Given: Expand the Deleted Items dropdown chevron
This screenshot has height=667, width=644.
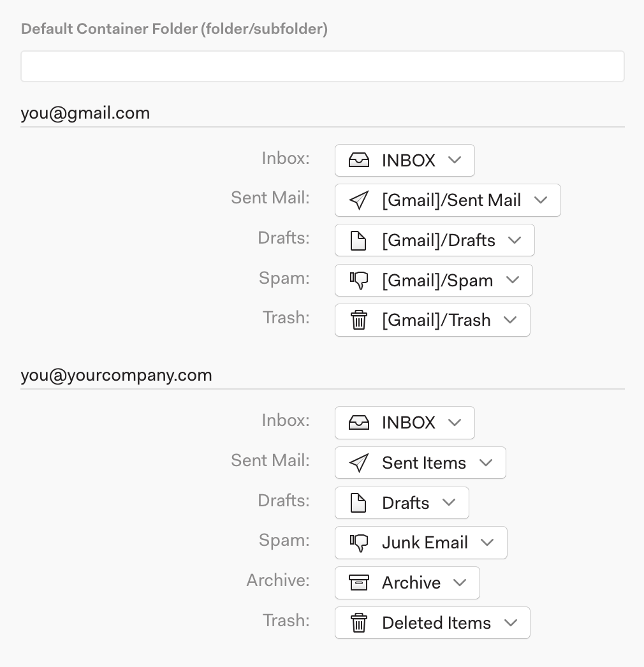Looking at the screenshot, I should click(x=511, y=623).
